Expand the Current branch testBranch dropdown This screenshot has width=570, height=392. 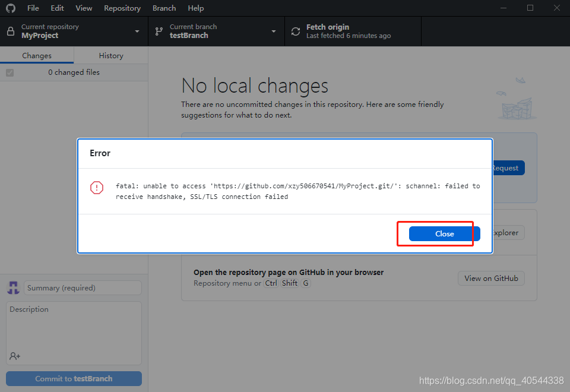(x=216, y=31)
